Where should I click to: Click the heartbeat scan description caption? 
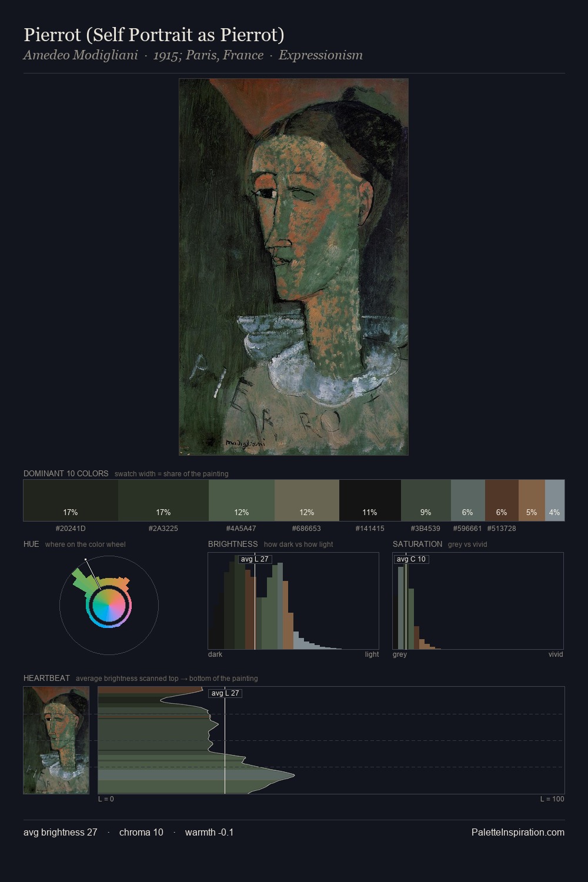[167, 679]
